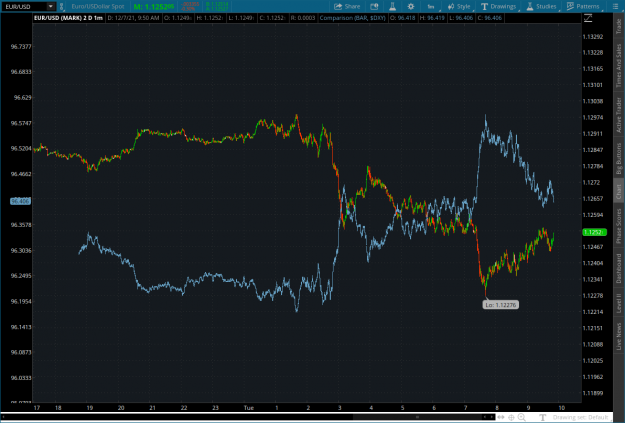
Task: Click the horizontal time scrollbar under the chart
Action: click(x=247, y=417)
